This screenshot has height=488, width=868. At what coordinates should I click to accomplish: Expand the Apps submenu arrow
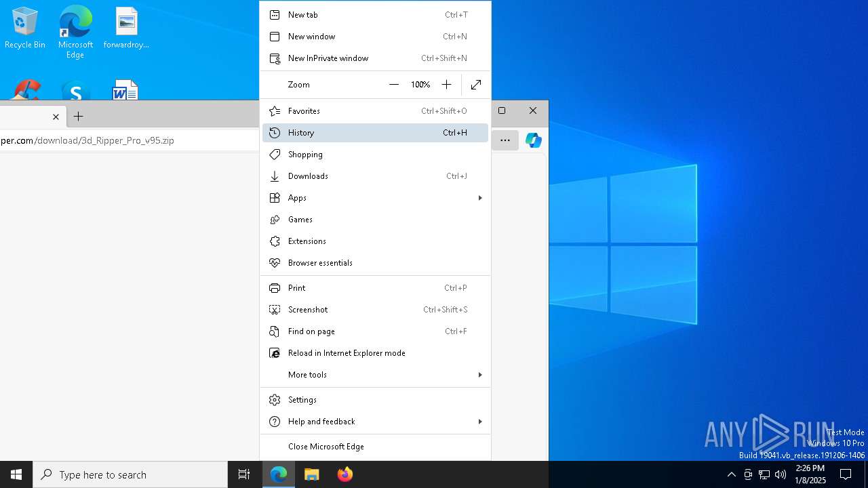(x=480, y=198)
